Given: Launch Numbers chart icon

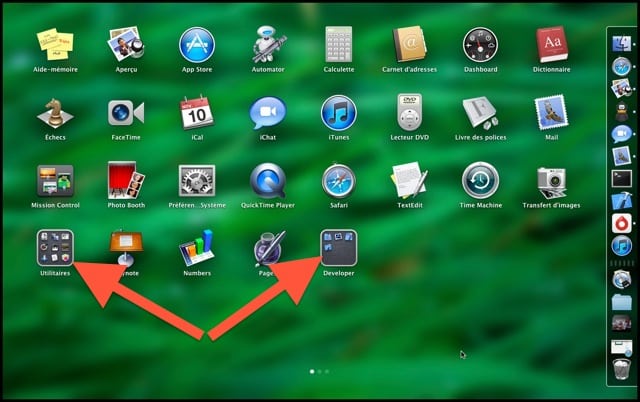Looking at the screenshot, I should pyautogui.click(x=197, y=248).
